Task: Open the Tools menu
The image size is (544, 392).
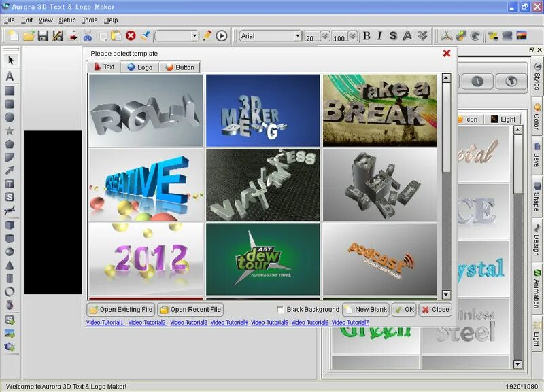Action: (90, 20)
